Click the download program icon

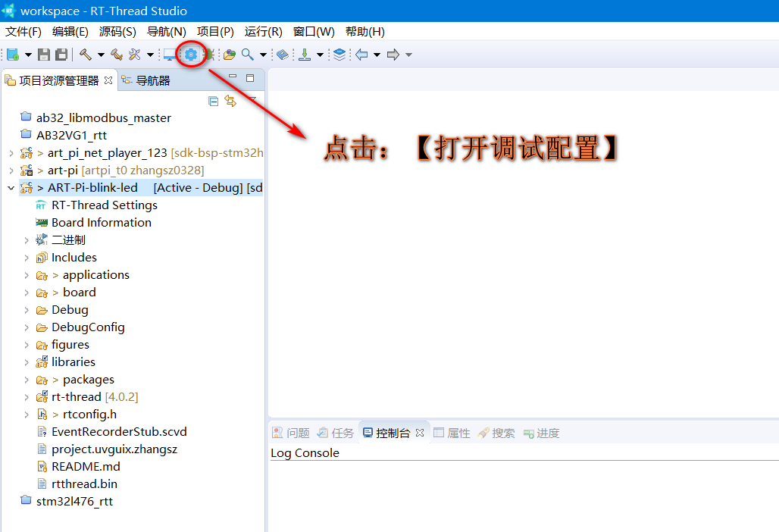pyautogui.click(x=305, y=55)
